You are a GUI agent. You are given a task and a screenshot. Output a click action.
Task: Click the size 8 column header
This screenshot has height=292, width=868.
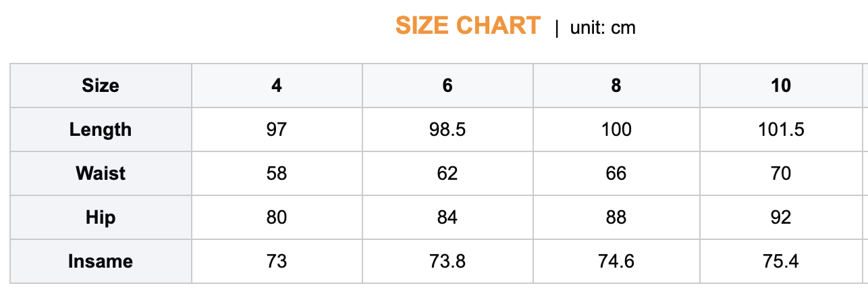pyautogui.click(x=616, y=86)
